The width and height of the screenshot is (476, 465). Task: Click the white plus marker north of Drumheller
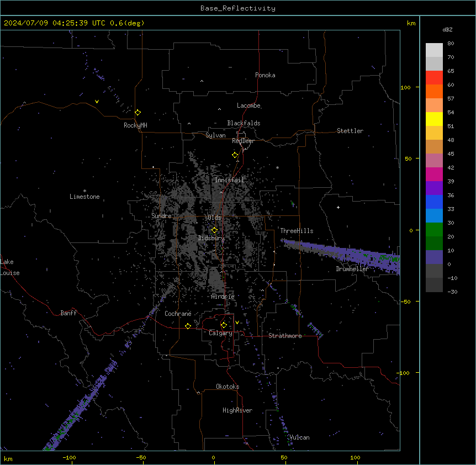[x=338, y=207]
